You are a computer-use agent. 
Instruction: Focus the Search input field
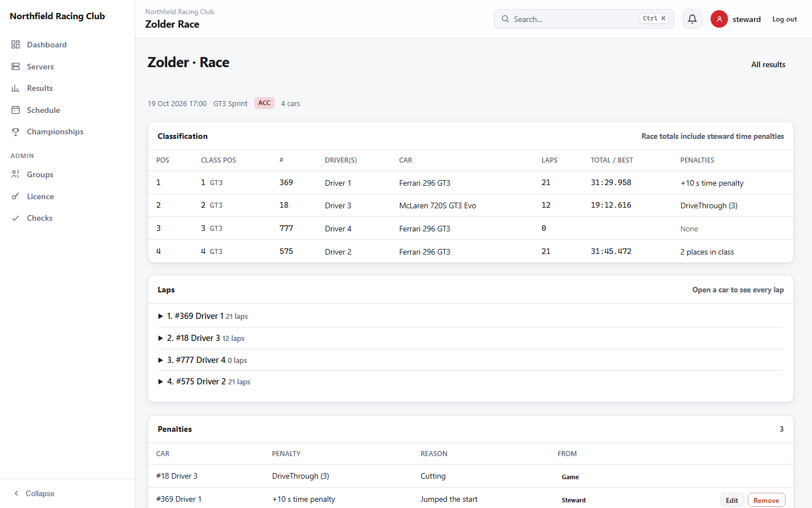click(584, 19)
